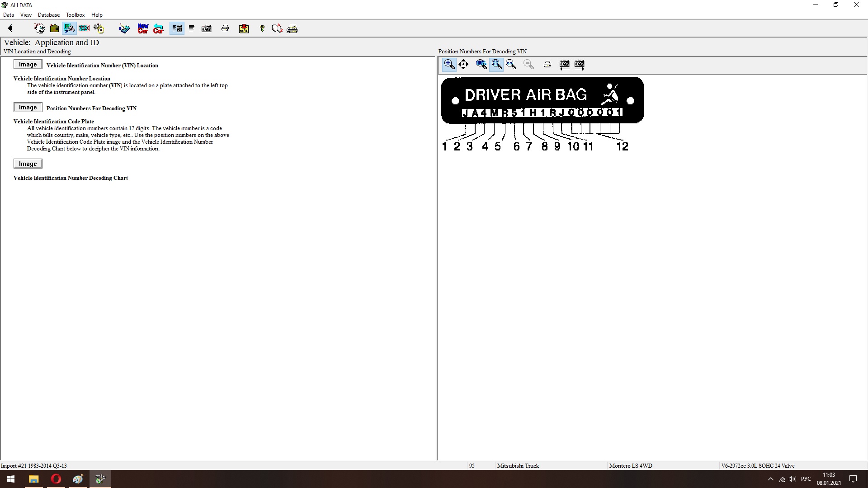Open the Toolbox menu
Viewport: 868px width, 488px height.
(x=75, y=15)
